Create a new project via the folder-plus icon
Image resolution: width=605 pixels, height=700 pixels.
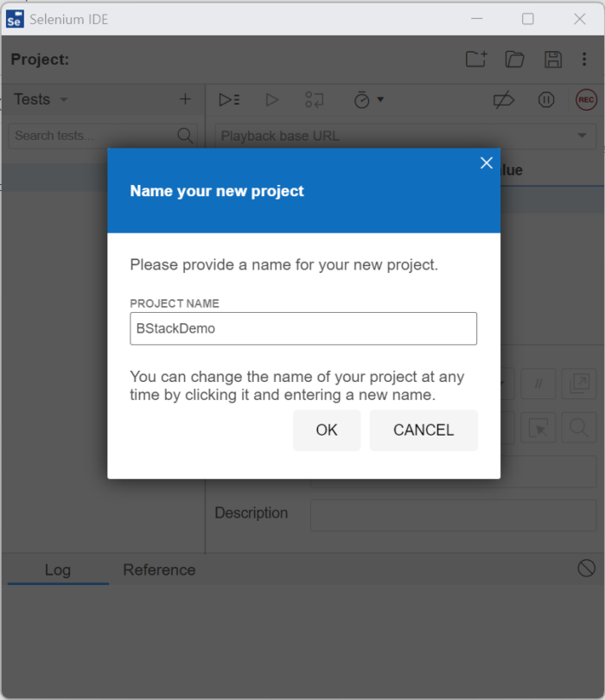point(475,59)
